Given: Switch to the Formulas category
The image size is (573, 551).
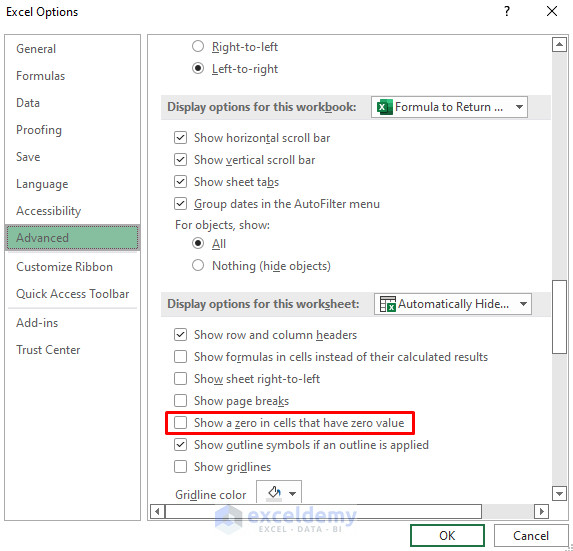Looking at the screenshot, I should pyautogui.click(x=41, y=76).
